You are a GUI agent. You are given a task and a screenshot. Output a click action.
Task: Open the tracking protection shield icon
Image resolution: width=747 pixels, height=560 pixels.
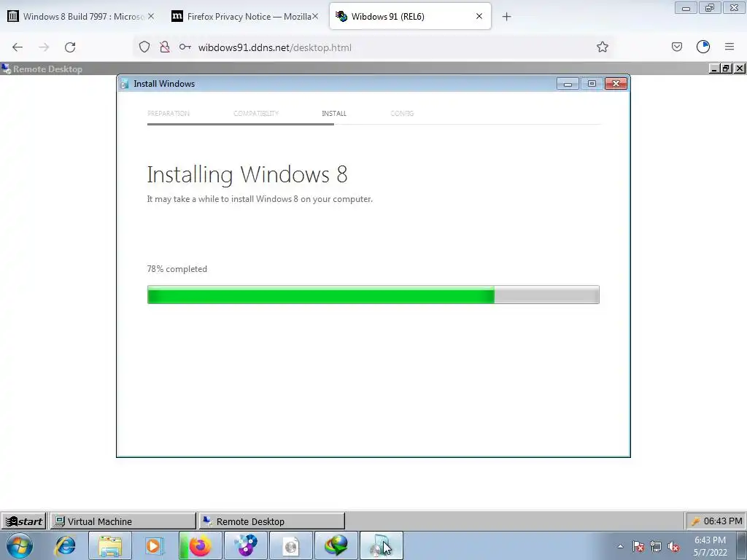[144, 47]
